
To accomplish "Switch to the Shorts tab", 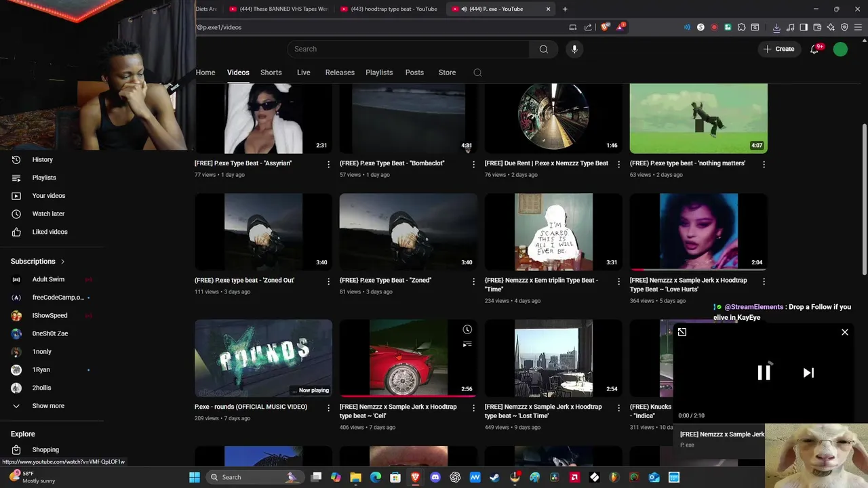I will pyautogui.click(x=271, y=73).
